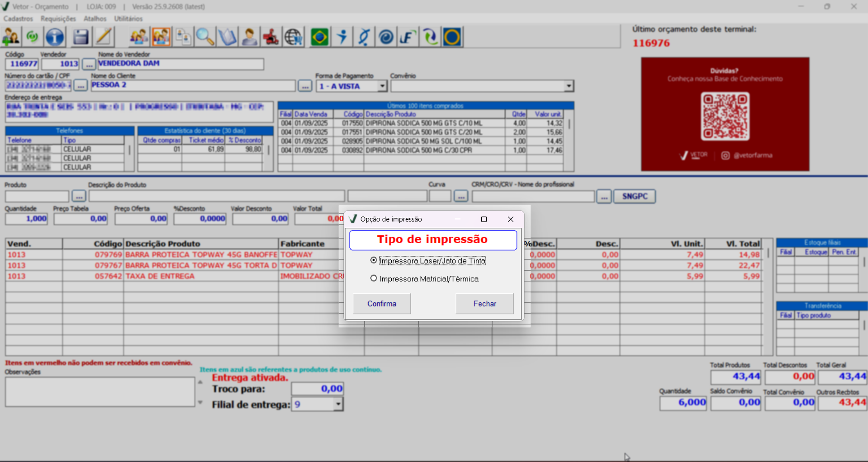The height and width of the screenshot is (462, 868).
Task: Open the globe shopping cart icon
Action: coord(294,37)
